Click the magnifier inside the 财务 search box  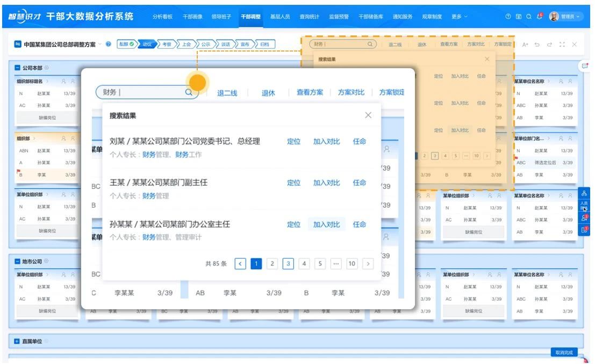coord(189,92)
